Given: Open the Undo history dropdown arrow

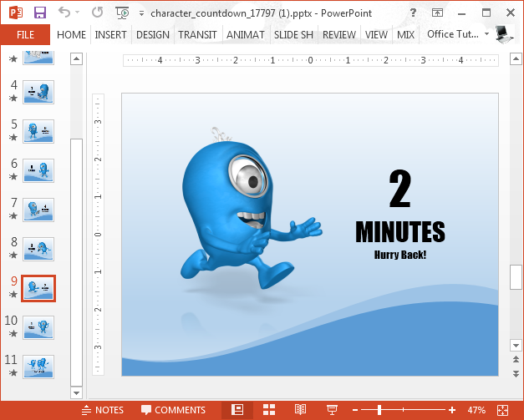Looking at the screenshot, I should click(x=78, y=13).
